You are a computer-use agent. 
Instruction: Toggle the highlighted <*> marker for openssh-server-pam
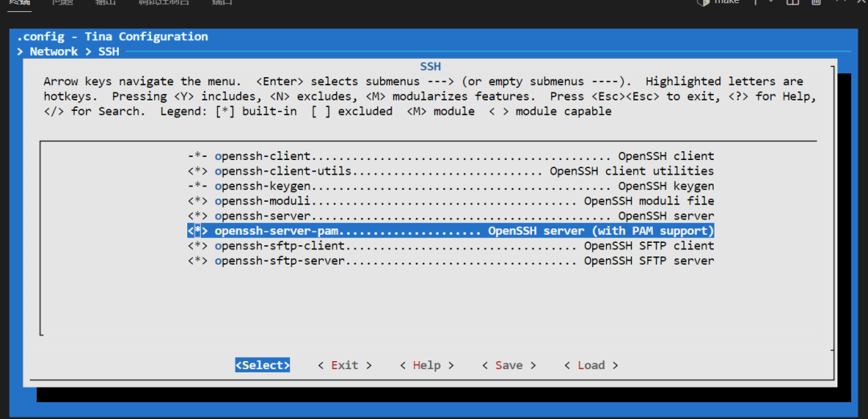tap(198, 231)
